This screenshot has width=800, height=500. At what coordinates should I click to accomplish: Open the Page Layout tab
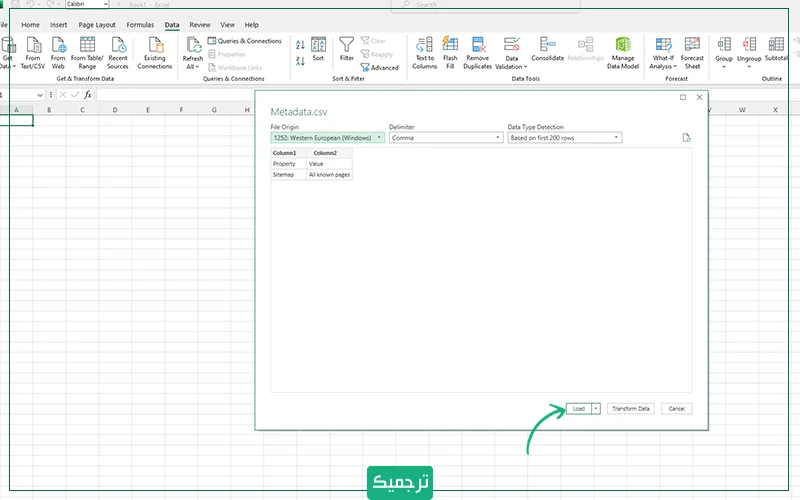pyautogui.click(x=97, y=24)
